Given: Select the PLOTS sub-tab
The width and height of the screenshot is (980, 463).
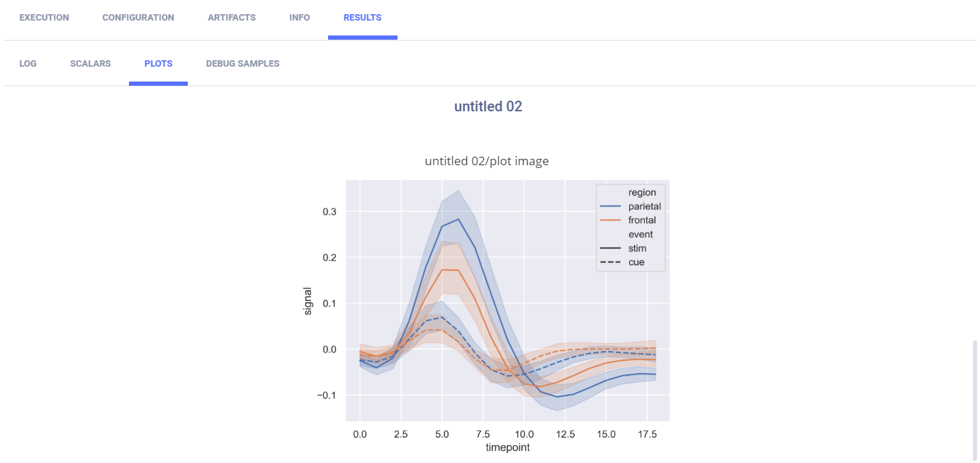Looking at the screenshot, I should point(158,64).
